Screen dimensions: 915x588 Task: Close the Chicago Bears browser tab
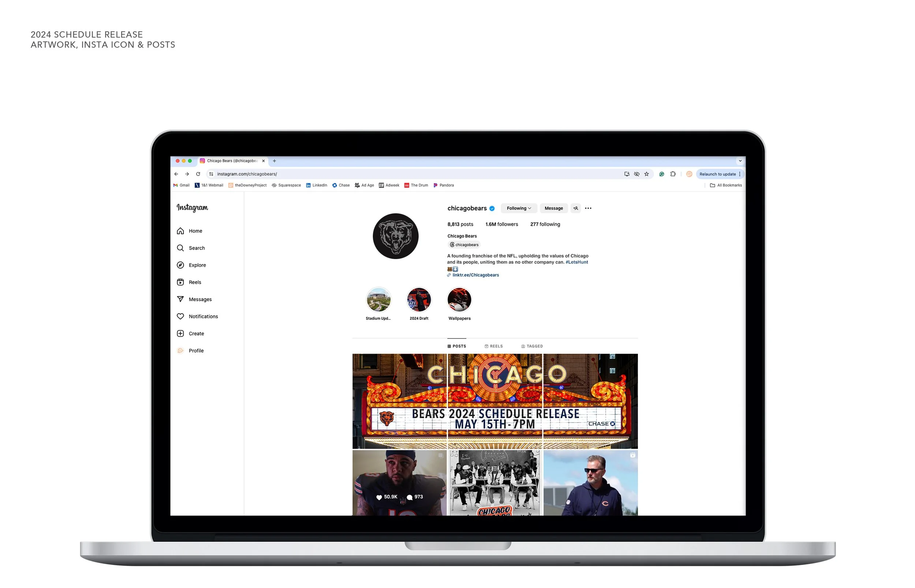pos(264,161)
